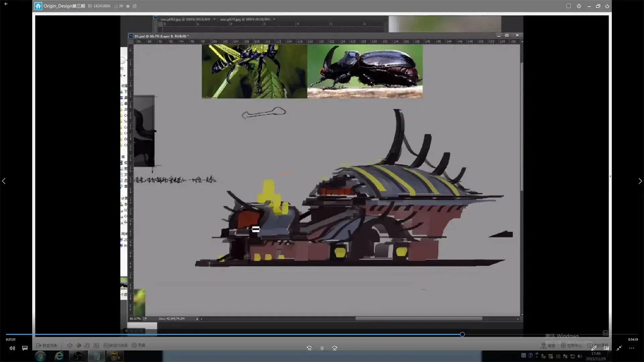Screen dimensions: 644x362
Task: Click the recording (录音) button
Action: point(139,345)
